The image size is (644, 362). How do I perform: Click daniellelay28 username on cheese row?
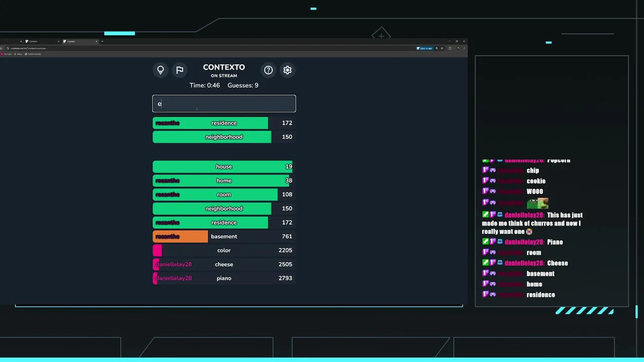(x=174, y=264)
